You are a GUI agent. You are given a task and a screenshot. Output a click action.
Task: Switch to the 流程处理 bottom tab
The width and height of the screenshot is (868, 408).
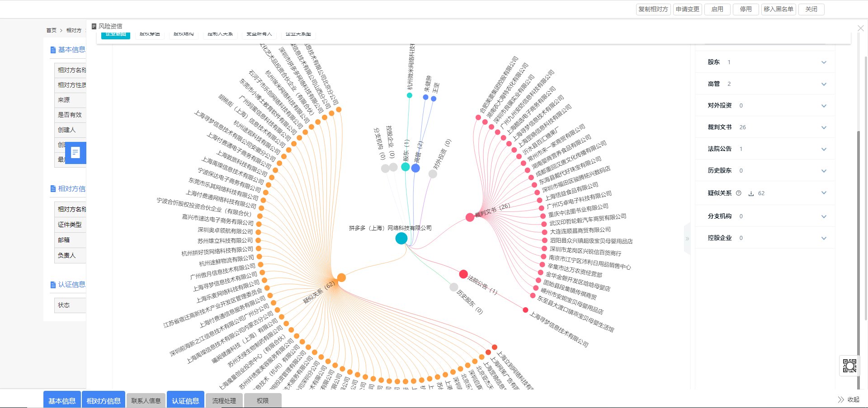[x=224, y=400]
